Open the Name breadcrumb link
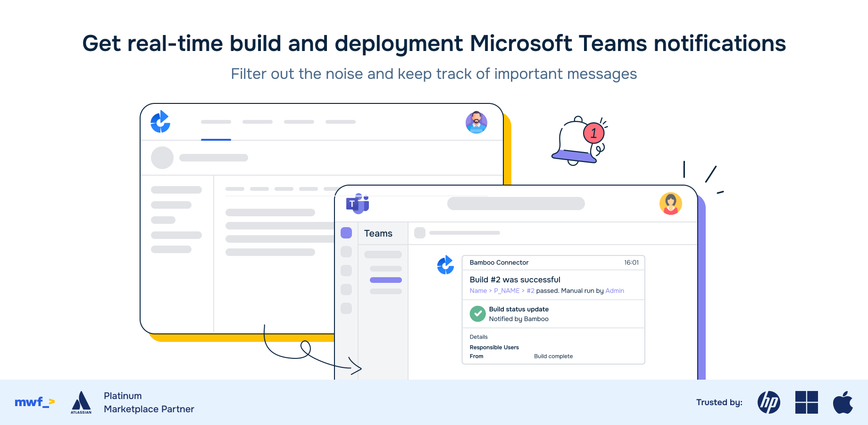 click(x=478, y=291)
